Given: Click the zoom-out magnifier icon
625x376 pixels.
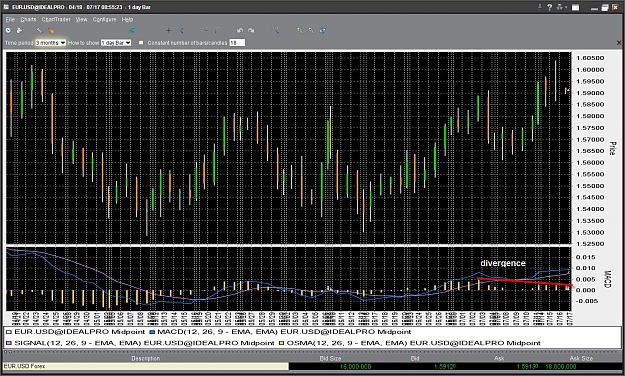Looking at the screenshot, I should [x=311, y=30].
